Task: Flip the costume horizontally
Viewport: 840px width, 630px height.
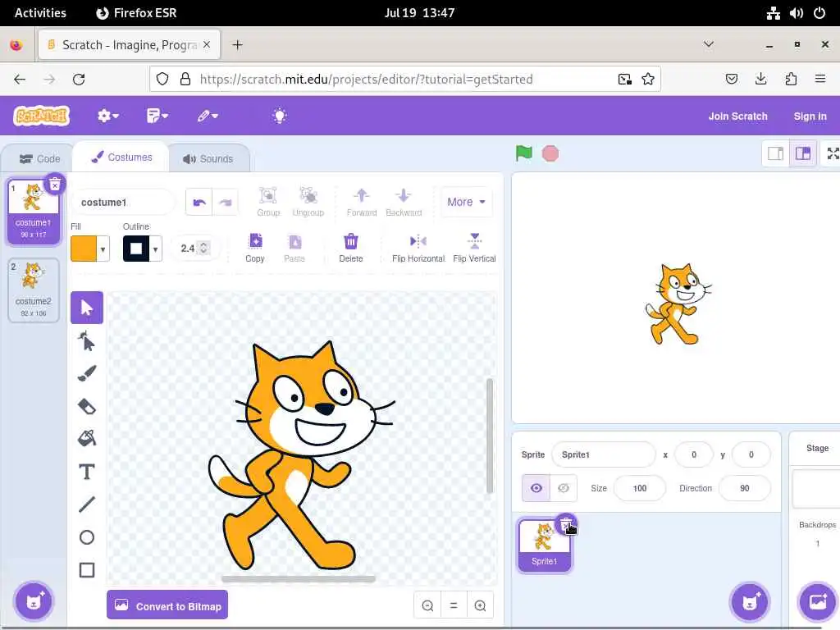Action: click(418, 248)
